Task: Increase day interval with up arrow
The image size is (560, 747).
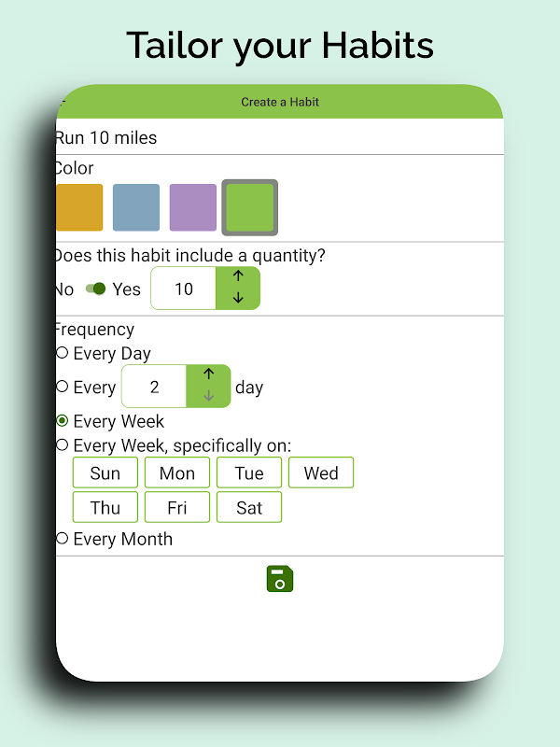Action: 208,374
